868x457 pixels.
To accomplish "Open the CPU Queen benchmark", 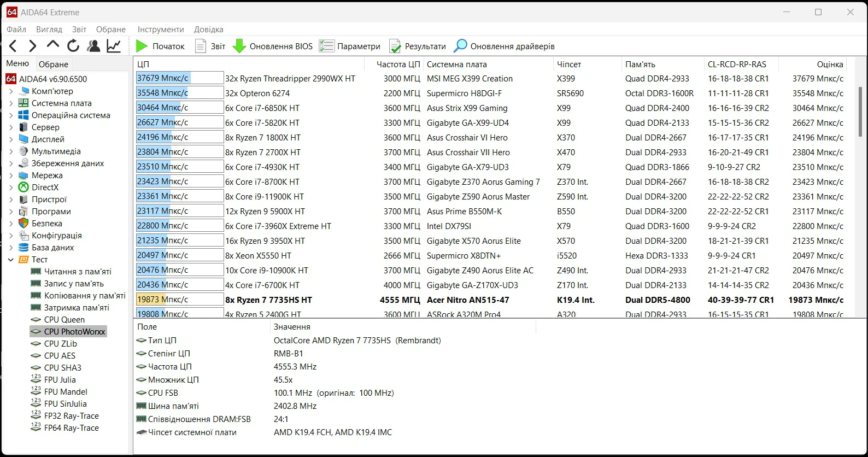I will point(58,320).
